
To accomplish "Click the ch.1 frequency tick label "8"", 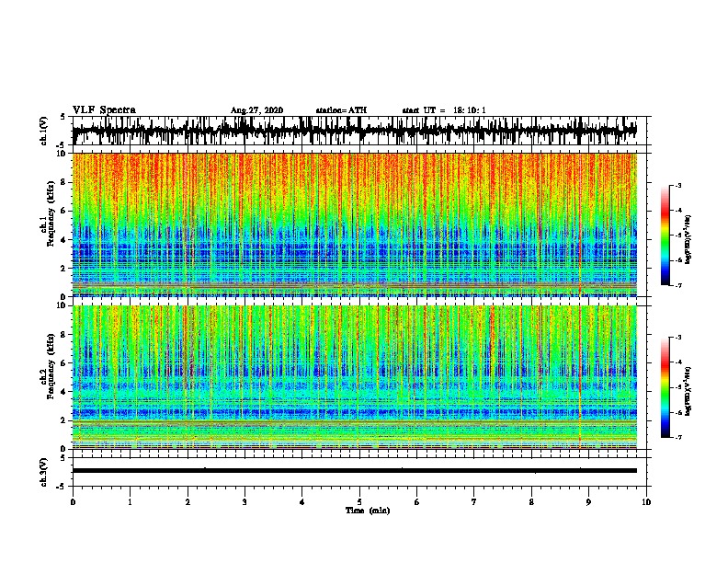I will (64, 182).
